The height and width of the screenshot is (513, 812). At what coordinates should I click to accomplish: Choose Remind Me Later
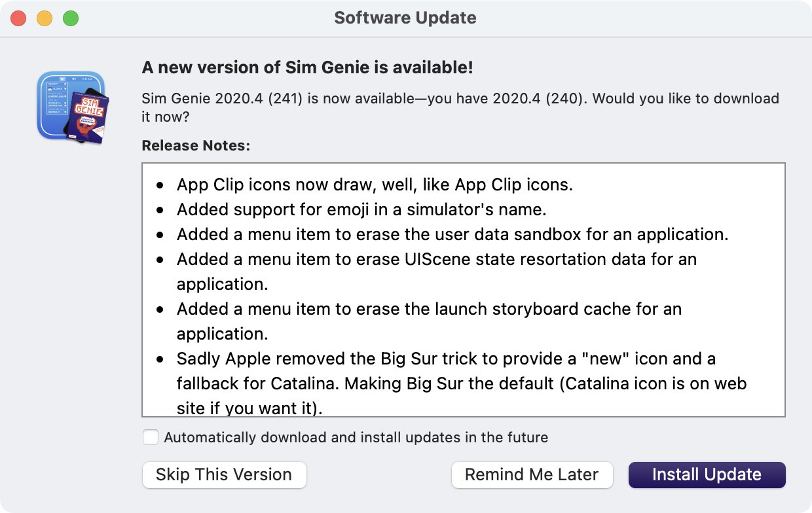tap(532, 474)
